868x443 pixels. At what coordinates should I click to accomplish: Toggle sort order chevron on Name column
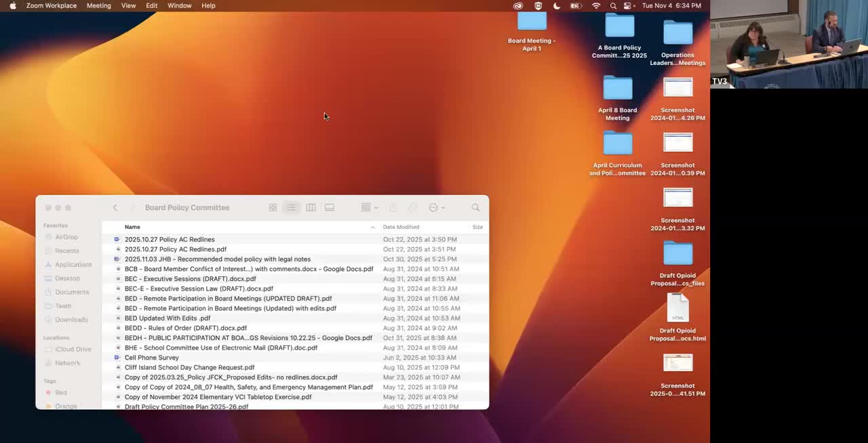pyautogui.click(x=372, y=227)
